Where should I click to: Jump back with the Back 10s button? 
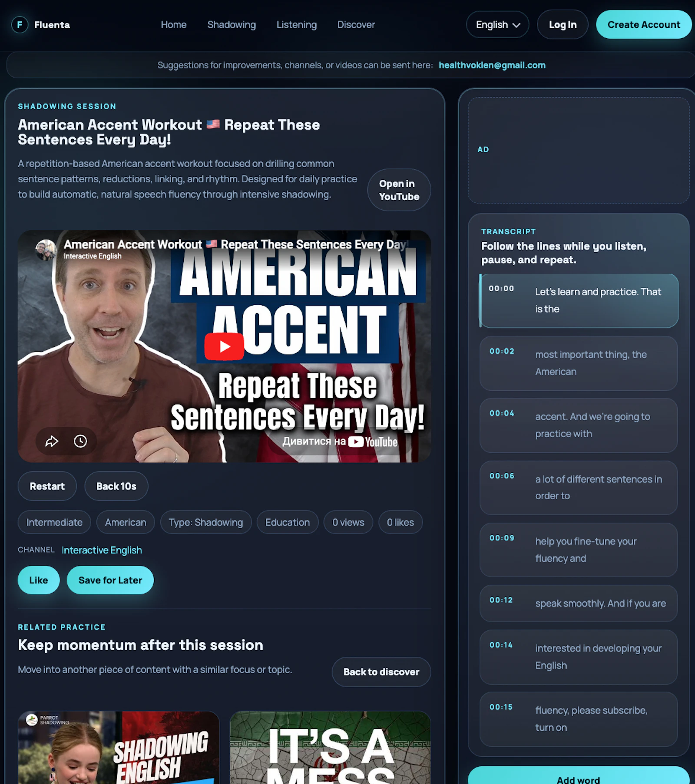(x=116, y=486)
